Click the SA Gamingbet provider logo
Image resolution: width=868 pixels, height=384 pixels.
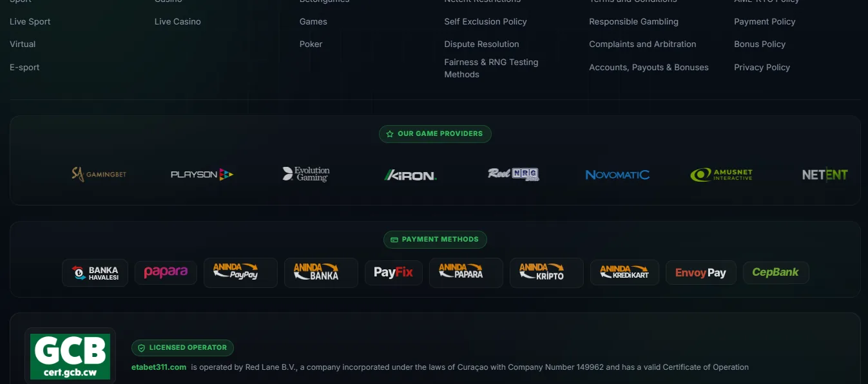(x=99, y=174)
